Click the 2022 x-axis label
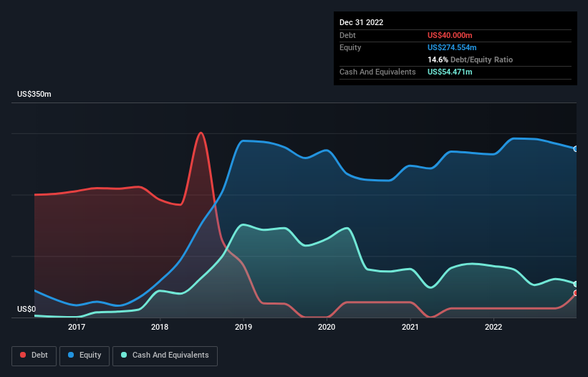 pyautogui.click(x=493, y=327)
